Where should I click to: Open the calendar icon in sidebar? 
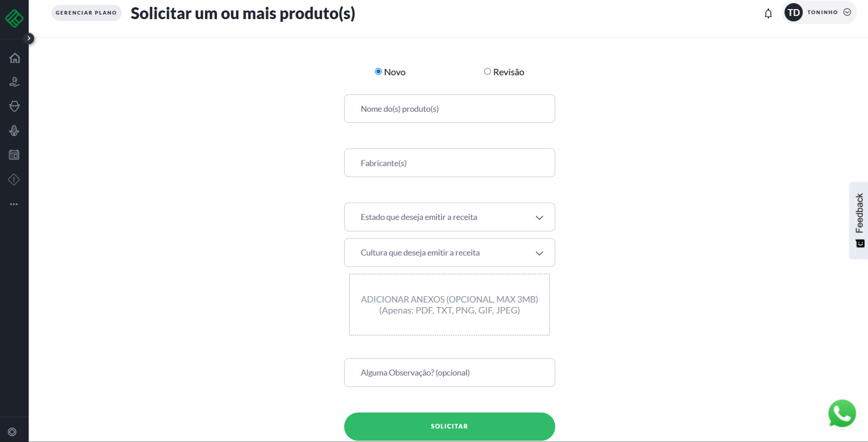(x=15, y=155)
